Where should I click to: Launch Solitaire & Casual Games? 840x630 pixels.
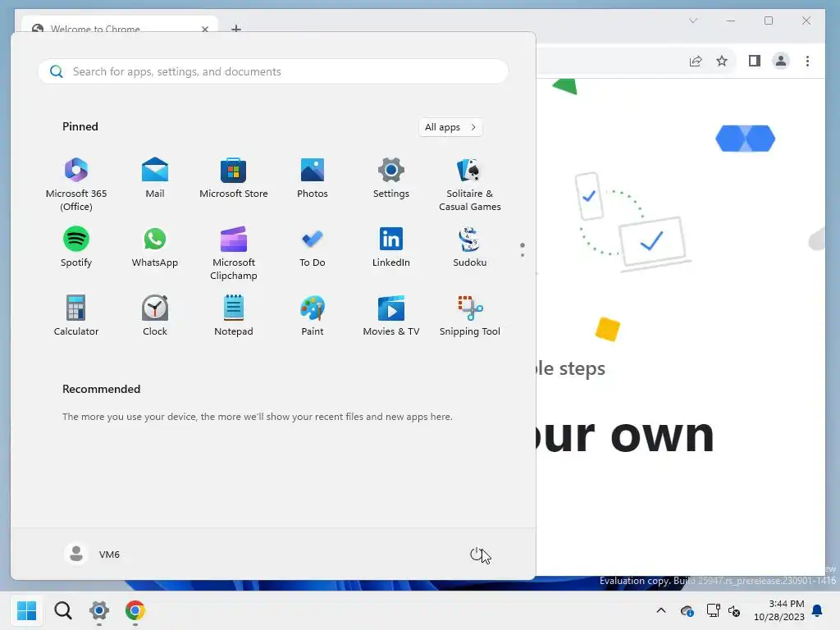coord(470,184)
